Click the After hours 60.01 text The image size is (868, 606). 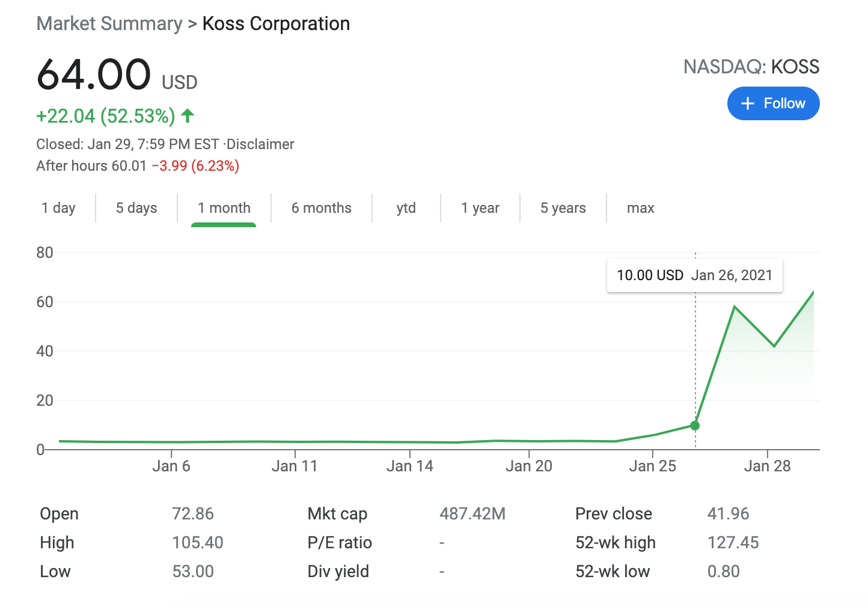[91, 166]
